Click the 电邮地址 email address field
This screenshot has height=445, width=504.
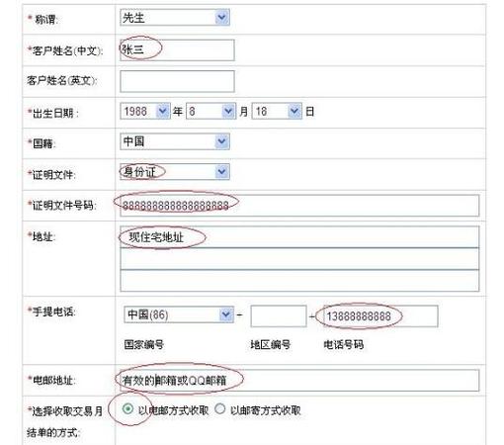(299, 381)
